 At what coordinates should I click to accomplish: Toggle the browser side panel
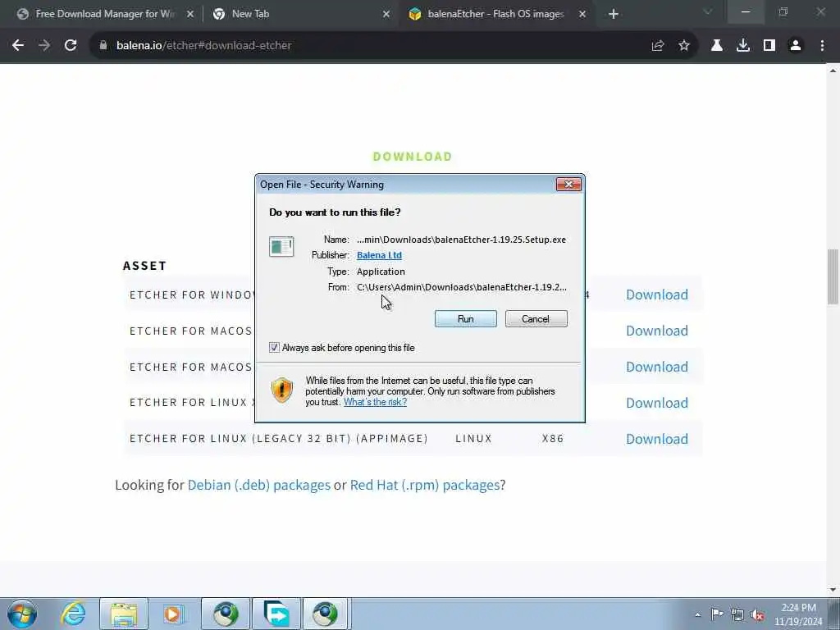click(769, 46)
